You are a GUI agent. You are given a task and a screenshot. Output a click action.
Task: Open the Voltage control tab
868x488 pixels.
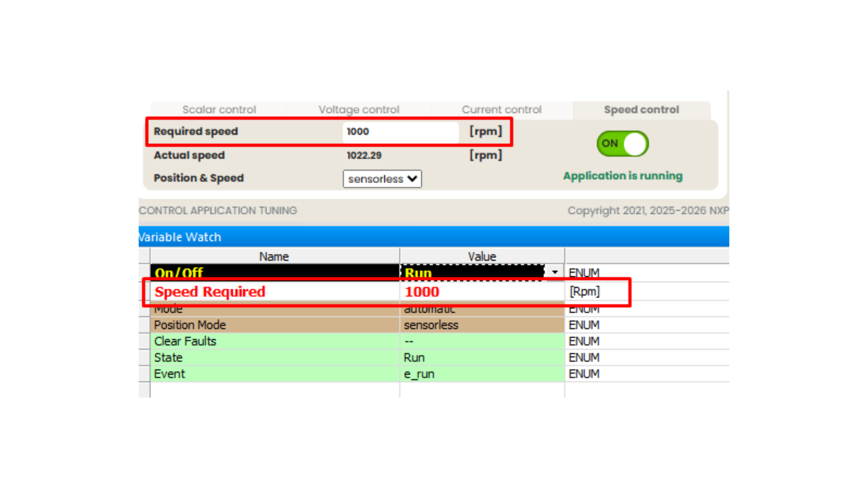pos(359,110)
